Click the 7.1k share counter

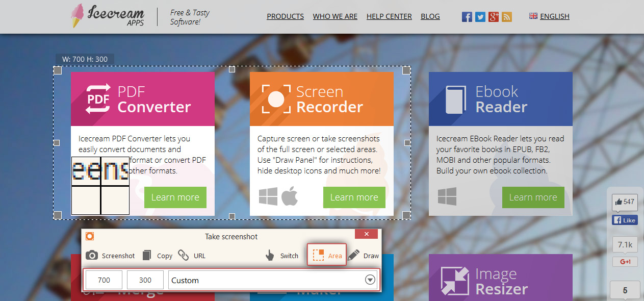point(625,244)
